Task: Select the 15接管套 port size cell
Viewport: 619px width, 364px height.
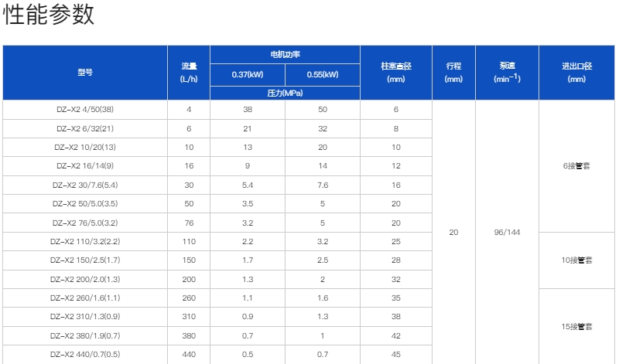Action: coord(576,327)
